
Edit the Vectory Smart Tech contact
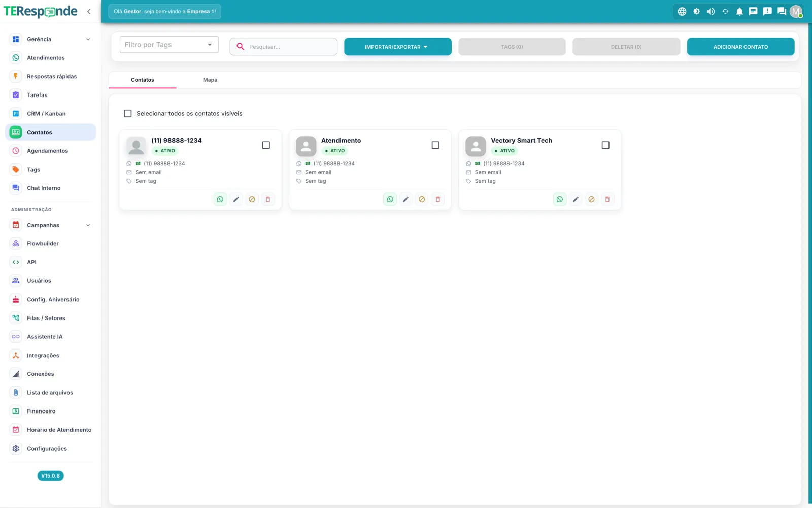(576, 199)
